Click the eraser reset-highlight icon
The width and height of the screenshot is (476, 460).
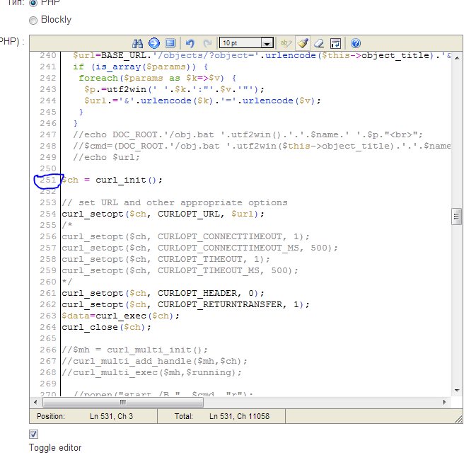[x=319, y=43]
